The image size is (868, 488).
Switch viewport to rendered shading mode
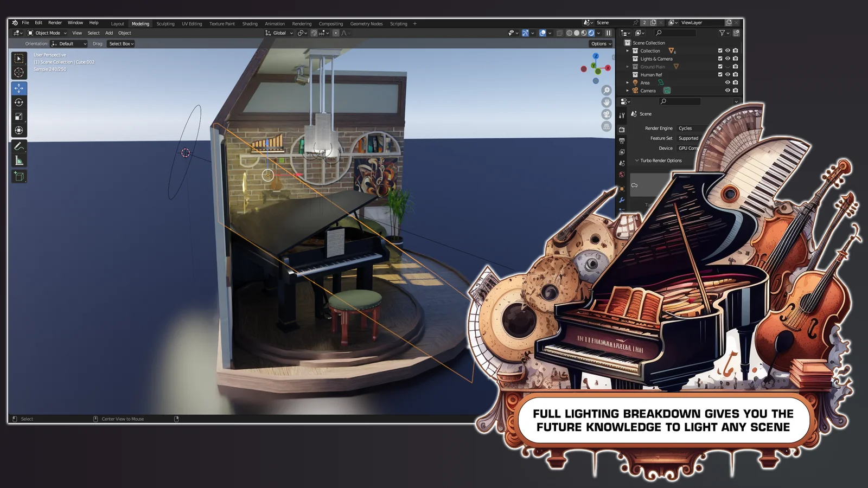[591, 33]
